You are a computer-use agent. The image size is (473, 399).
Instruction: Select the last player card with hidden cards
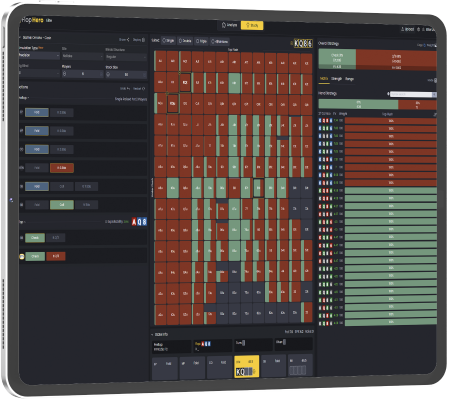[x=300, y=365]
